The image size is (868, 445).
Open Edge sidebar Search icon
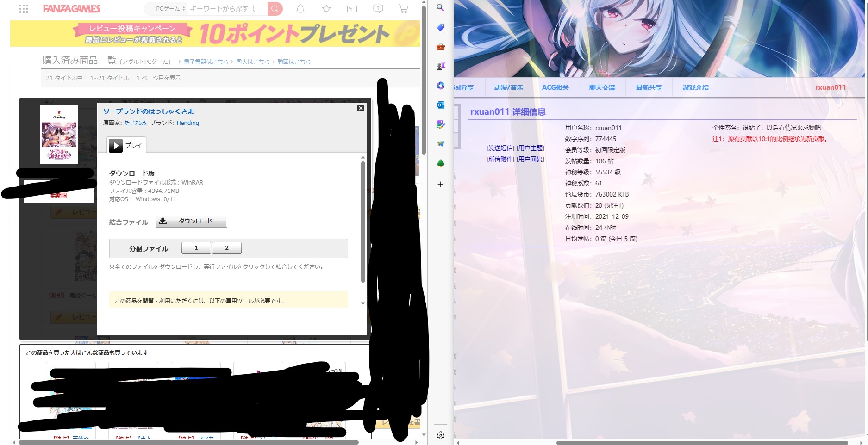pyautogui.click(x=441, y=8)
